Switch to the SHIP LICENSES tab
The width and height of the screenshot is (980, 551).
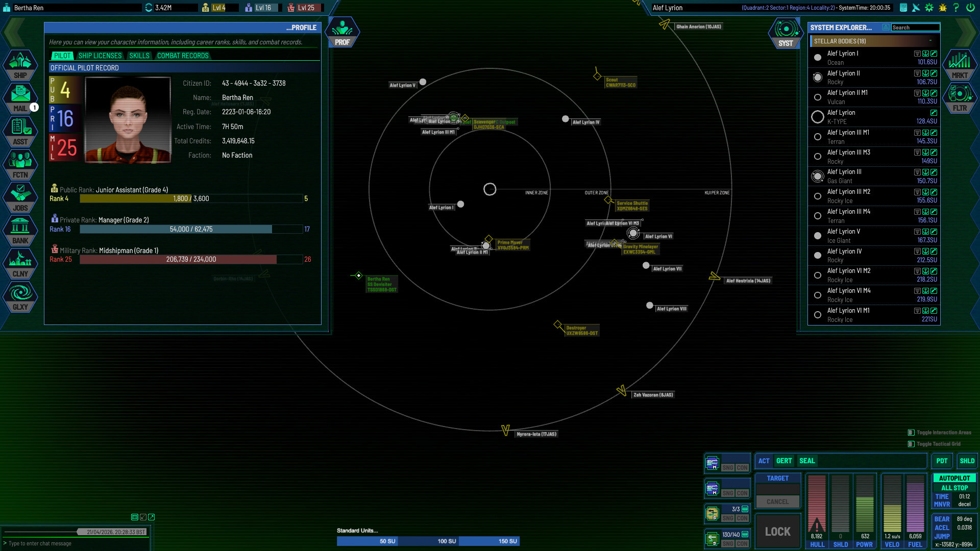pyautogui.click(x=100, y=56)
